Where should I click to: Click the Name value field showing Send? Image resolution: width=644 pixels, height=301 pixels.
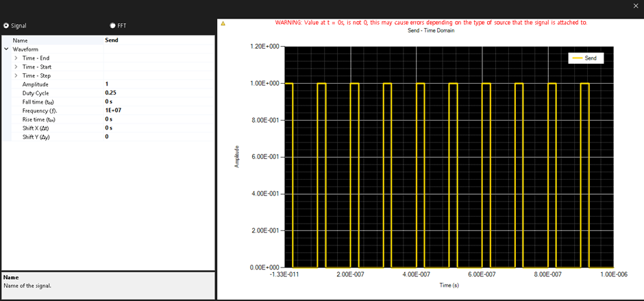158,40
